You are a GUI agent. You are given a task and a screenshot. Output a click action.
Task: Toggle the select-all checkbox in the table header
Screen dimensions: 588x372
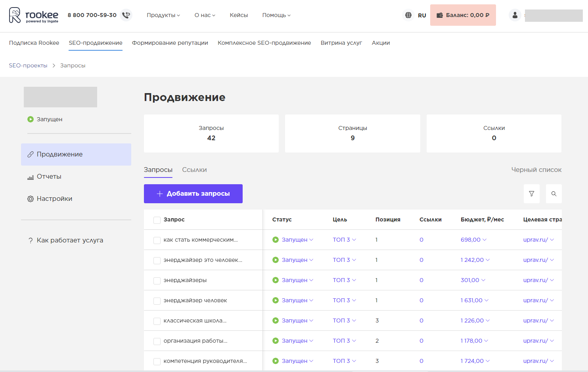point(157,220)
